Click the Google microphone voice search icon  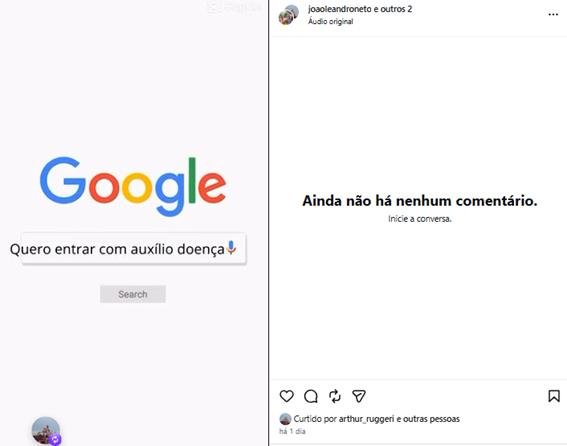[231, 248]
